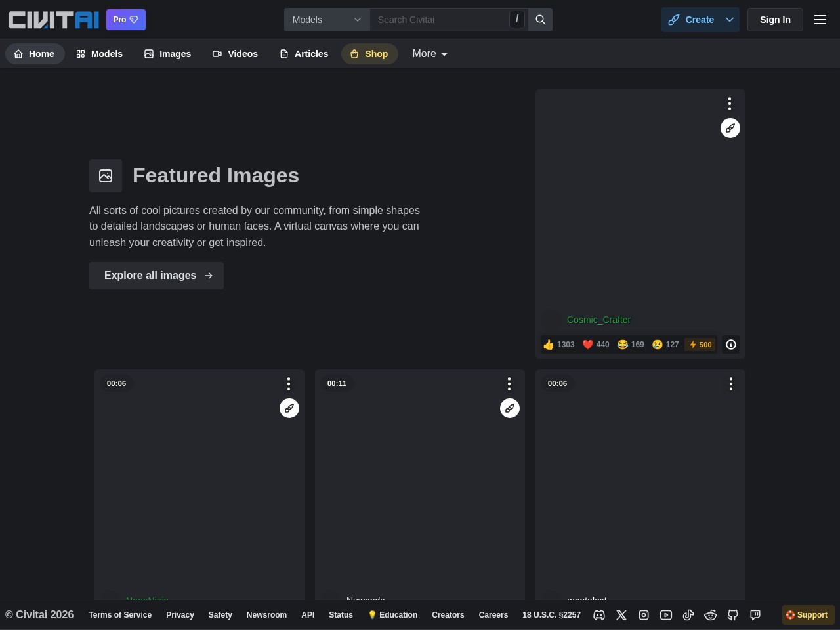Open the Models search category dropdown

327,20
